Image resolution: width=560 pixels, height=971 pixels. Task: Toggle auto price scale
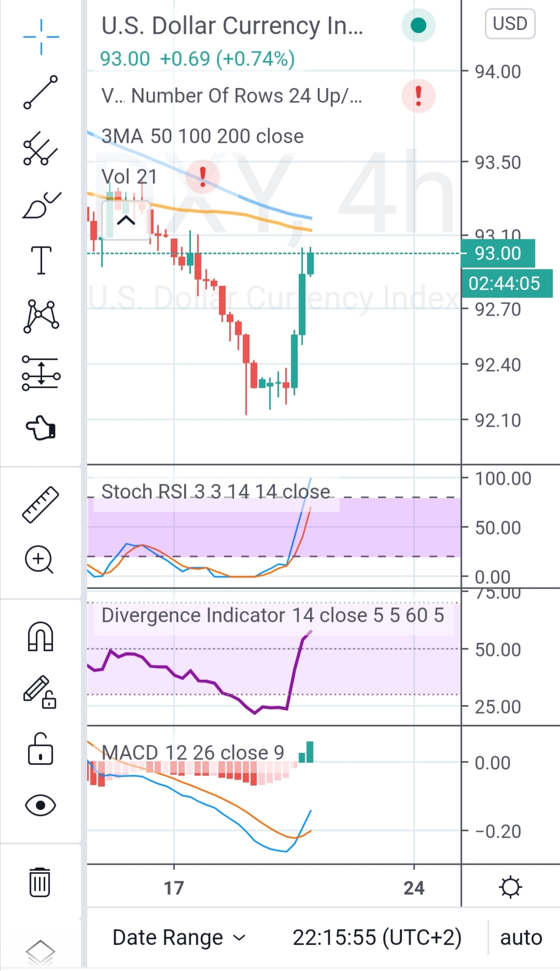click(x=521, y=938)
